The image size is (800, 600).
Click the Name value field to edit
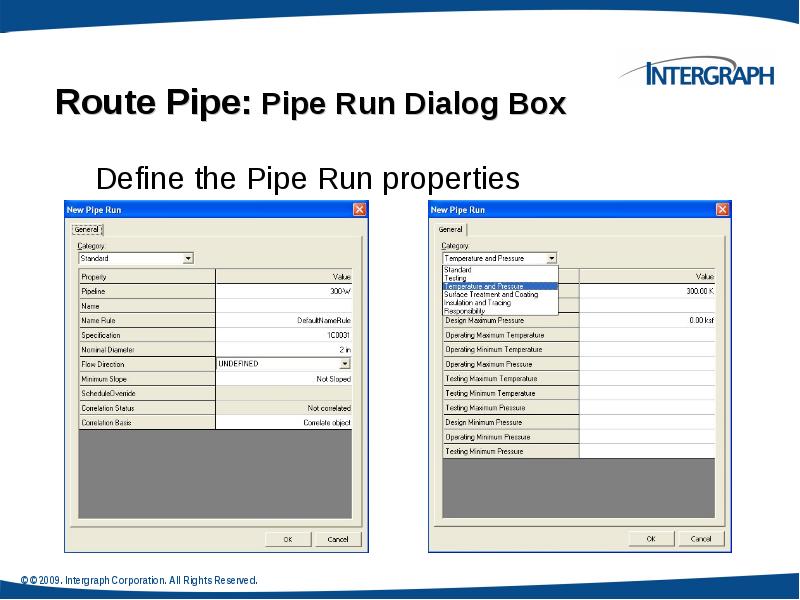(x=285, y=306)
